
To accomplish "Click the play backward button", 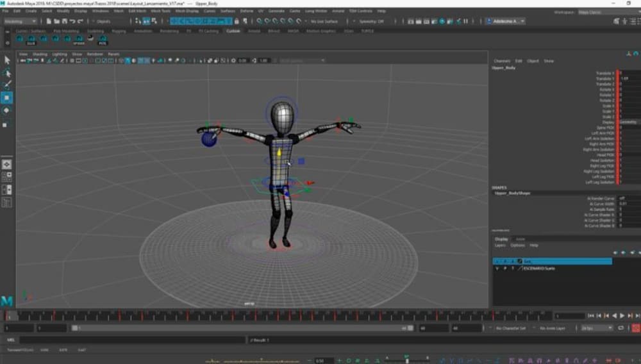I will point(615,316).
